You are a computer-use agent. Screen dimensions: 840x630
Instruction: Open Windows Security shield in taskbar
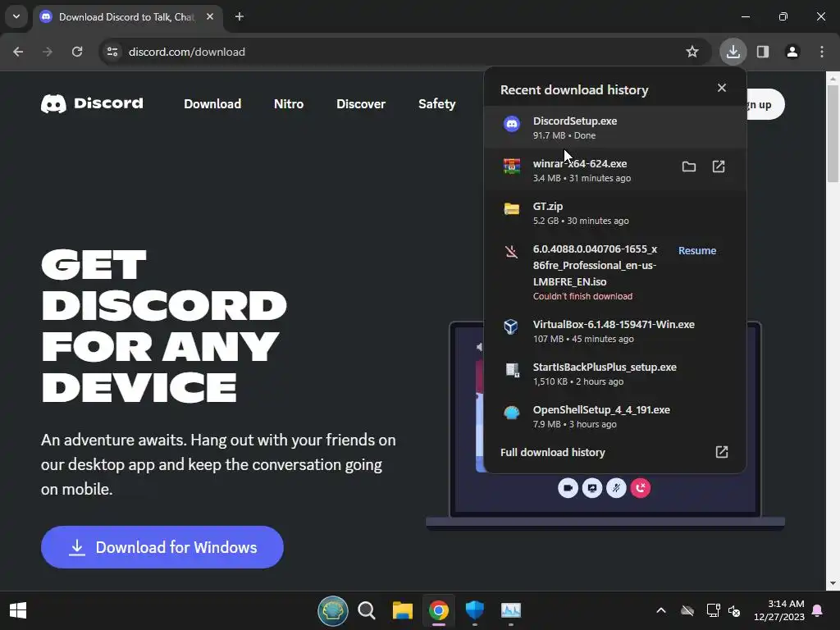(x=475, y=610)
